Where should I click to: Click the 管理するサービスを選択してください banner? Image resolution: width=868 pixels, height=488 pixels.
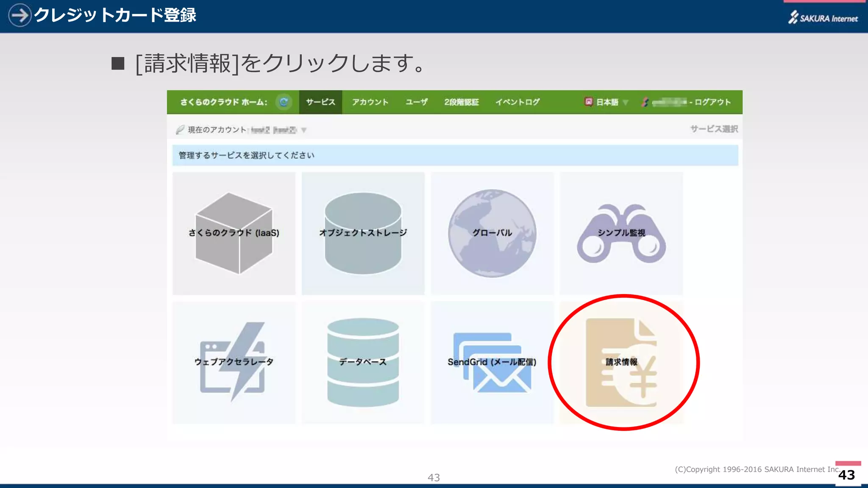[x=455, y=155]
